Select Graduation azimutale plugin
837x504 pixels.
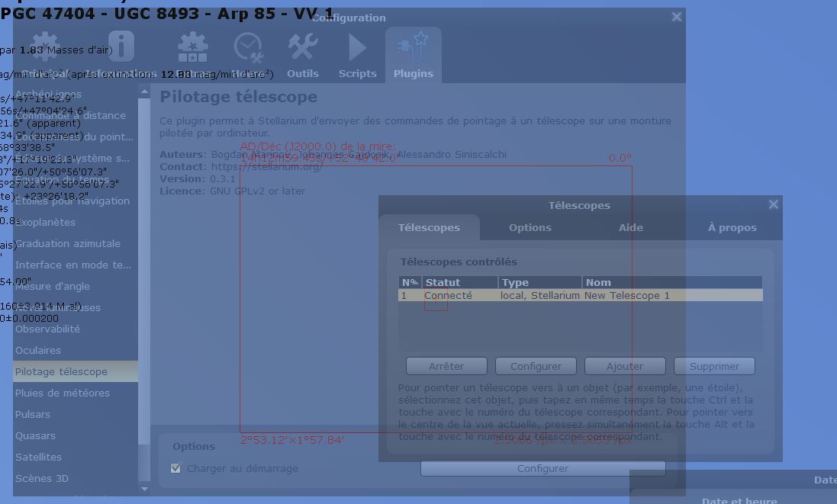(76, 244)
